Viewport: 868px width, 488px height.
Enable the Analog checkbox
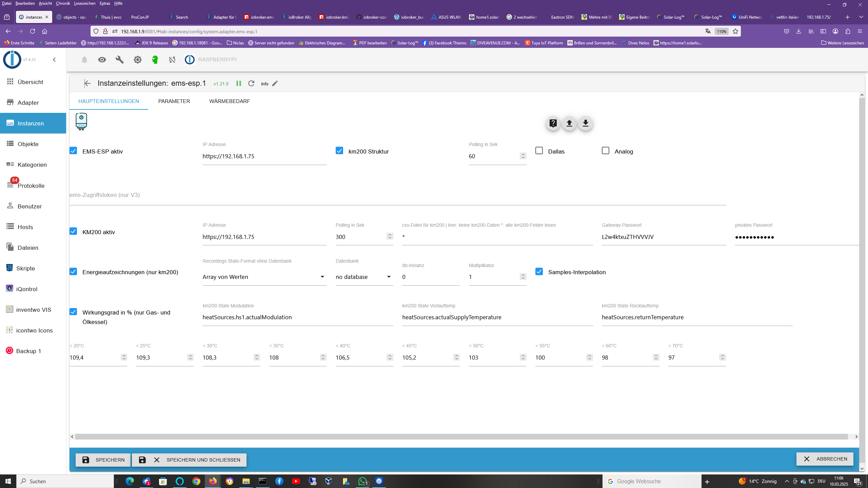(606, 150)
